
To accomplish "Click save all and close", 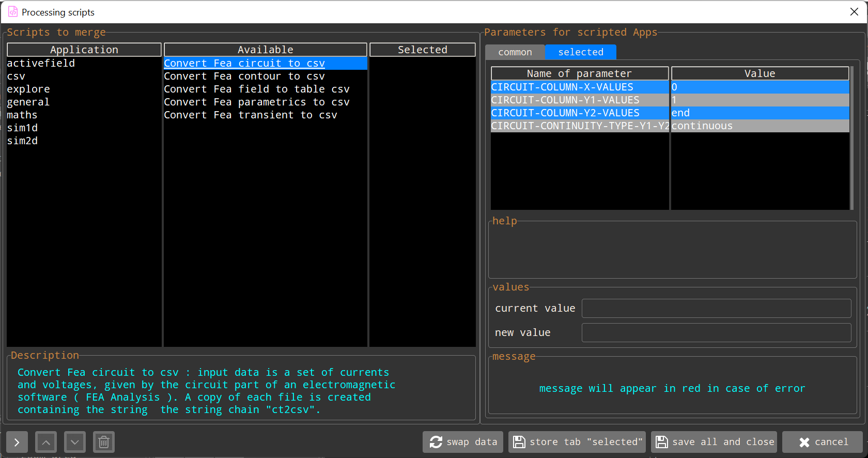I will point(714,442).
